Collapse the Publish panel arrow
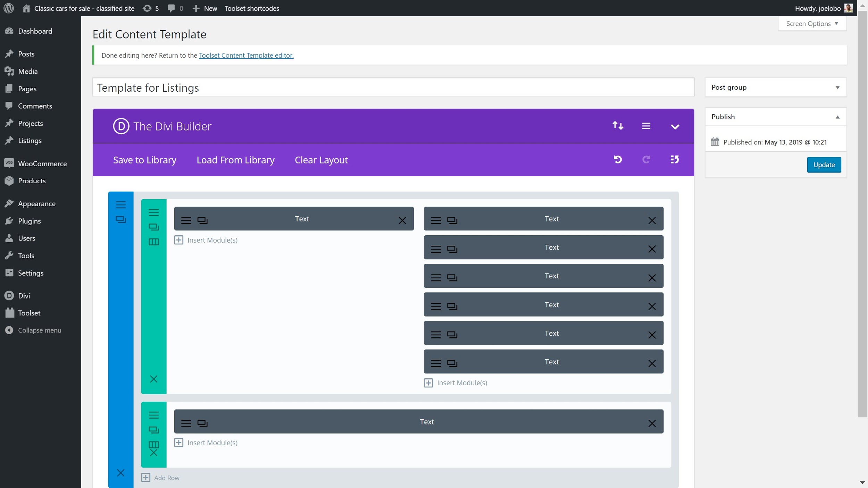This screenshot has width=868, height=488. (837, 117)
